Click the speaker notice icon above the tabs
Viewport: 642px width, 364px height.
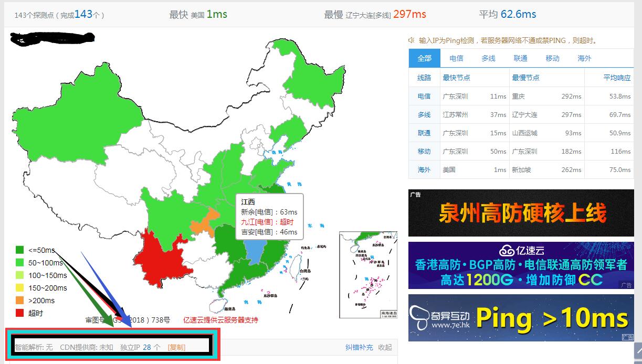pos(412,40)
